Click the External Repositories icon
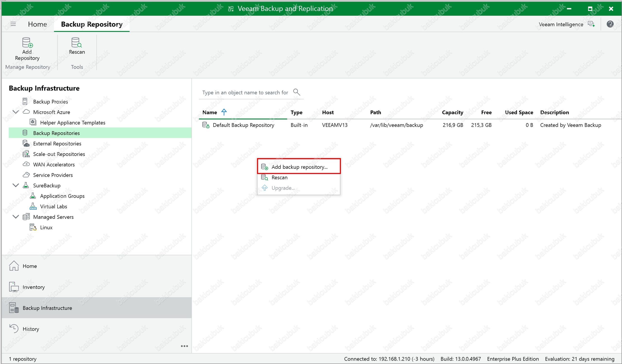 tap(26, 143)
